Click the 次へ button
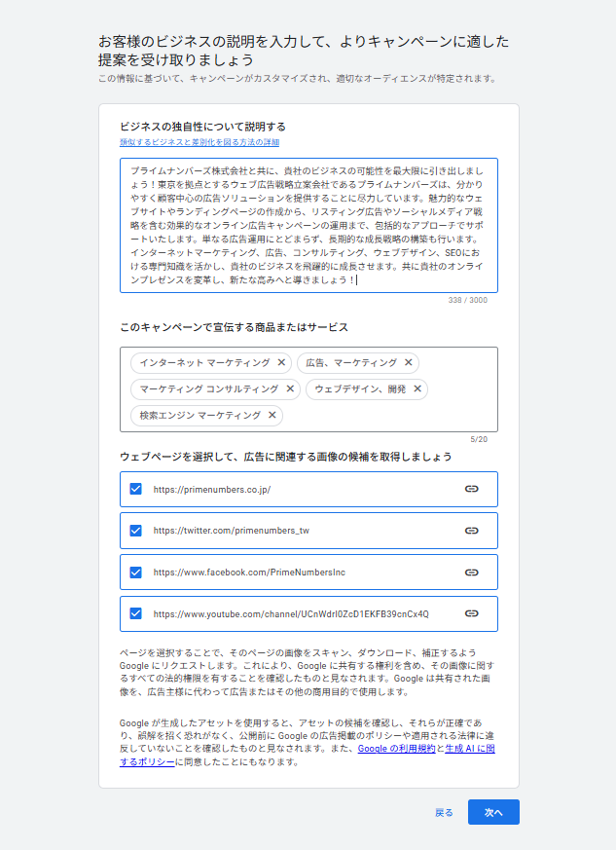 tap(493, 812)
